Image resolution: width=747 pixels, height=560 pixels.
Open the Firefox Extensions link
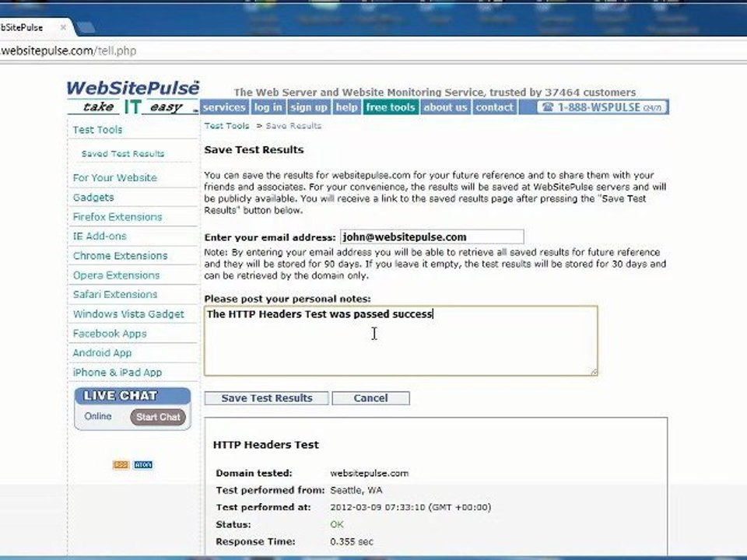click(117, 217)
